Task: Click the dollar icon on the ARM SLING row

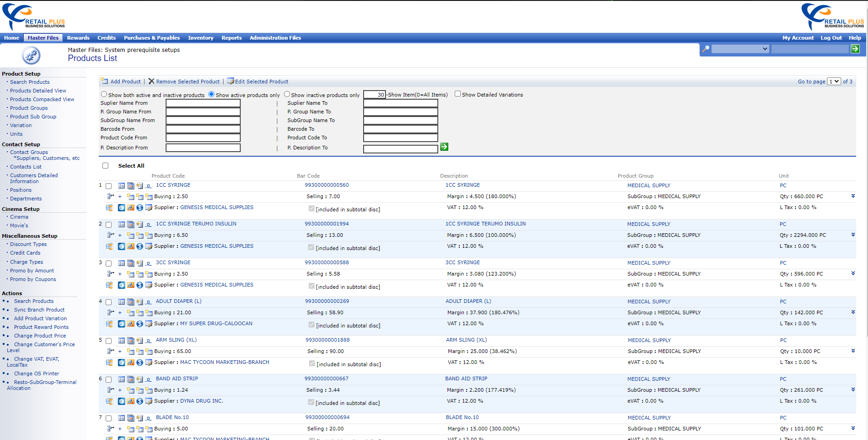Action: point(139,363)
